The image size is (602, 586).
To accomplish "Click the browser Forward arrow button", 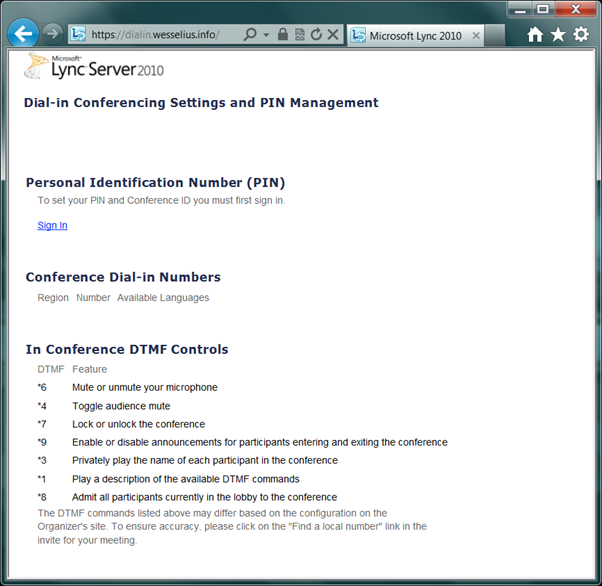I will coord(53,33).
